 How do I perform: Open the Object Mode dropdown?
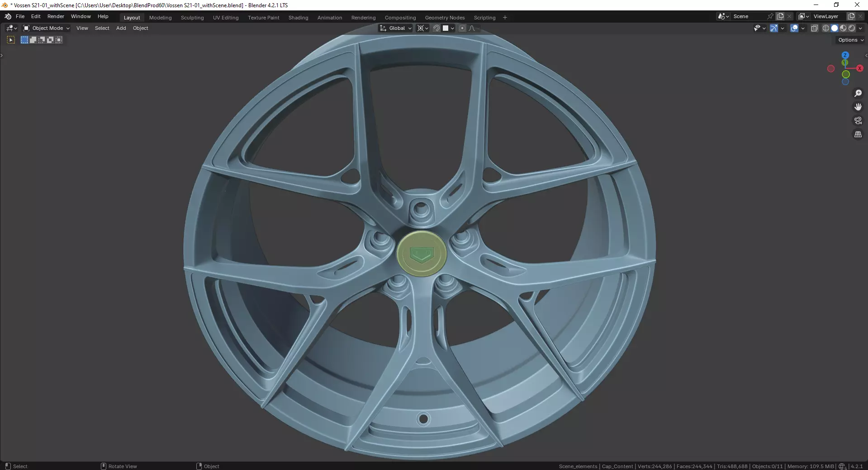pos(46,28)
